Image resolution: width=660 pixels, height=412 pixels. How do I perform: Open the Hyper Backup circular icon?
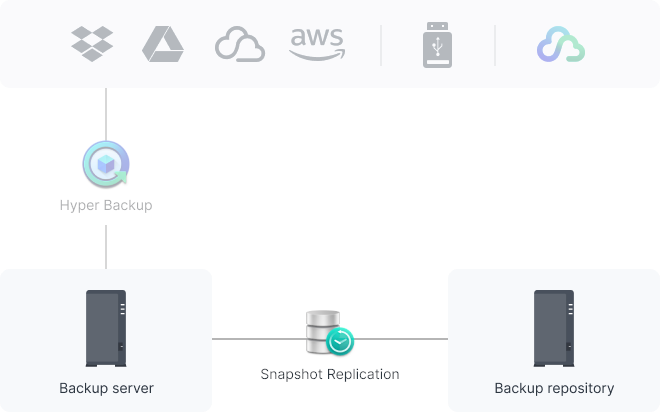[x=106, y=164]
